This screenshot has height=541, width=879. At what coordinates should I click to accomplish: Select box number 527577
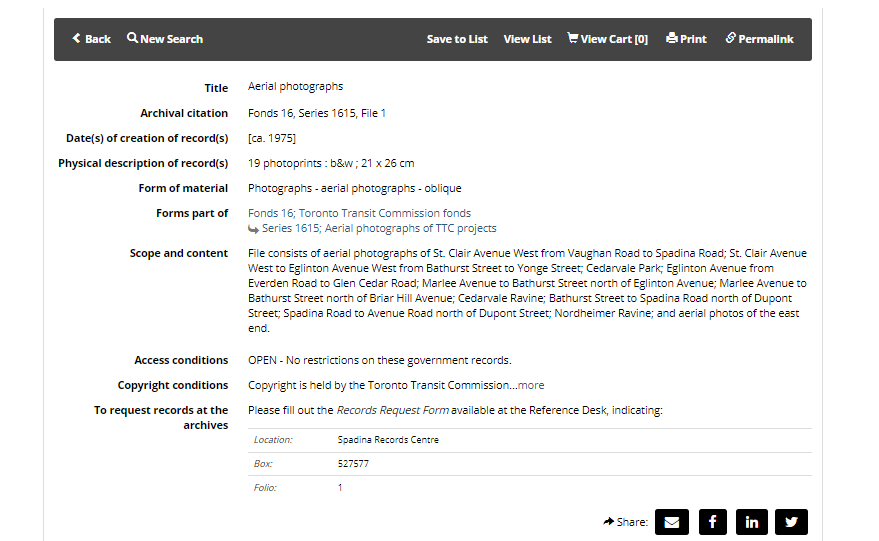[x=353, y=464]
